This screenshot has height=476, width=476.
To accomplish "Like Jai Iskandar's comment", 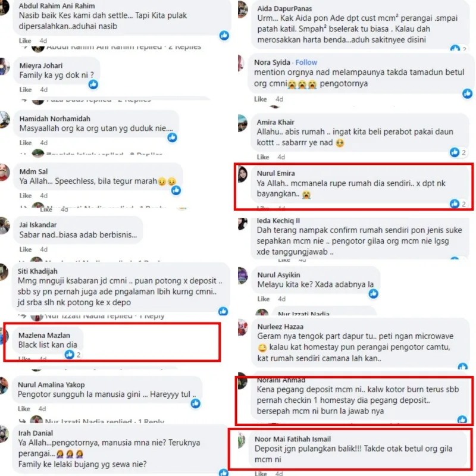I will pyautogui.click(x=26, y=249).
